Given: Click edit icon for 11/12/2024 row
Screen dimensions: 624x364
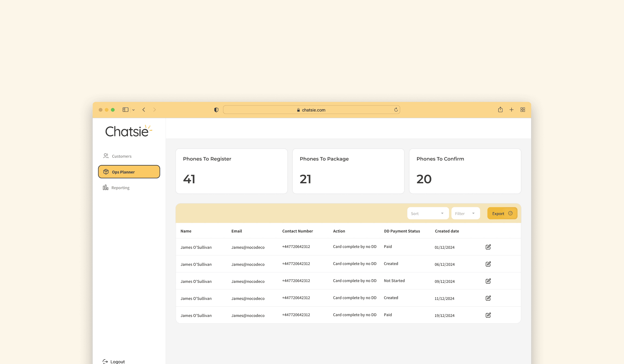Looking at the screenshot, I should click(488, 298).
